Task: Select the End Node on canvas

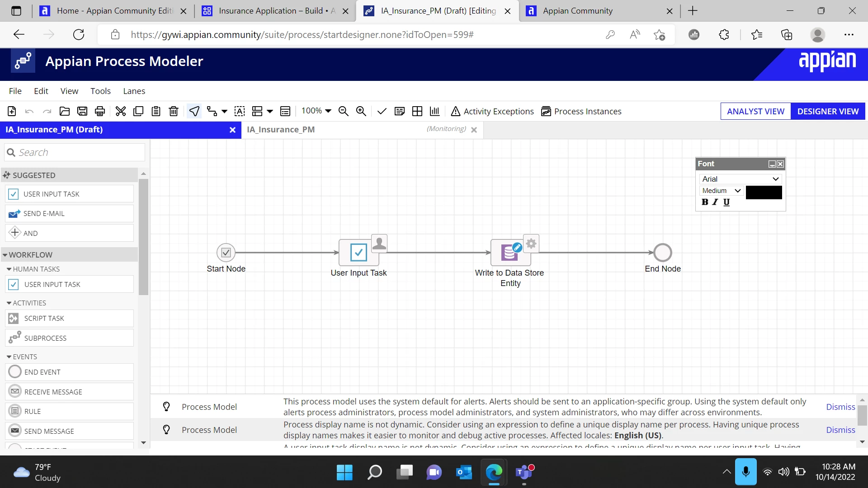Action: point(663,253)
